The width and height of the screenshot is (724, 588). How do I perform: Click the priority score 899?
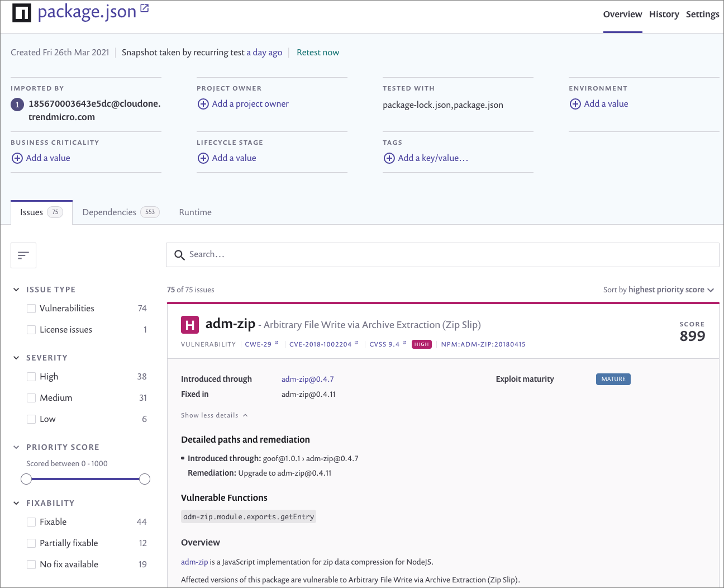click(692, 336)
